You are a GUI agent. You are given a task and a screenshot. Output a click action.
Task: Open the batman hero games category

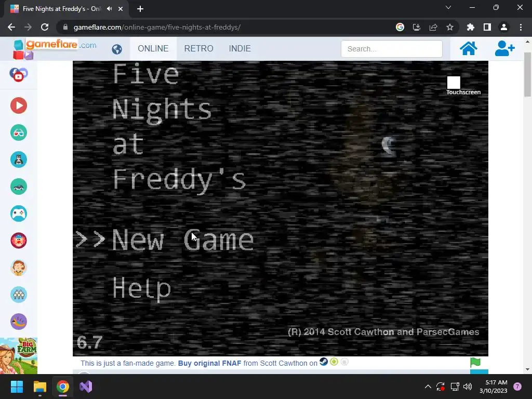coord(19,159)
